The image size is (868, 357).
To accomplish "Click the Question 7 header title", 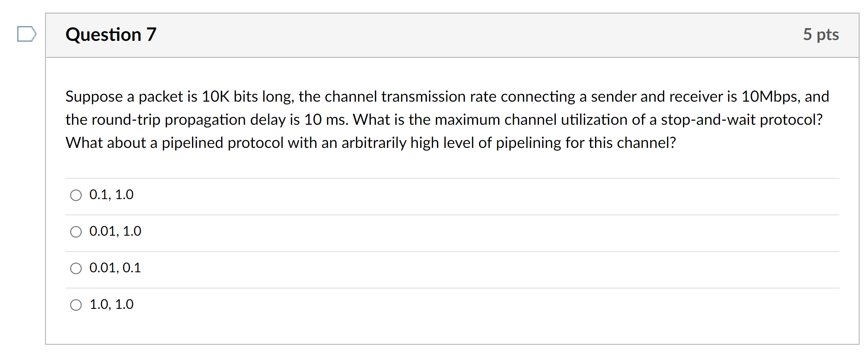I will pyautogui.click(x=110, y=35).
